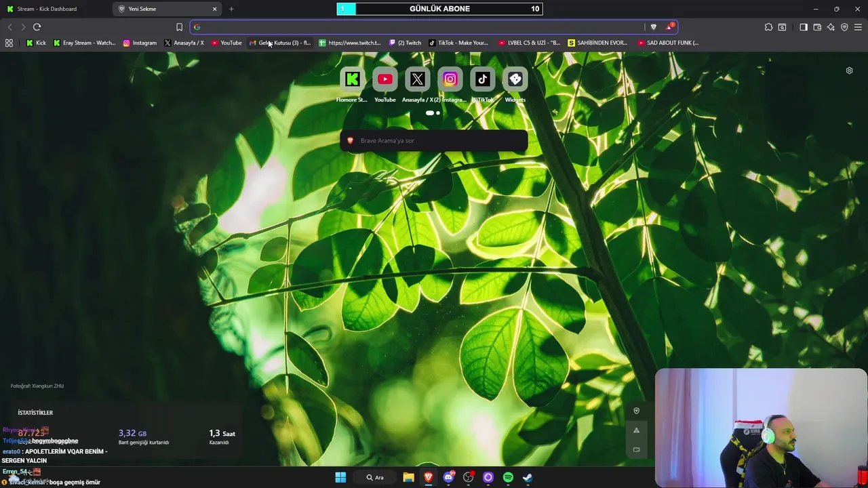
Task: Click the Fotoğraf: Xiangkun ZHU credit
Action: tap(37, 386)
